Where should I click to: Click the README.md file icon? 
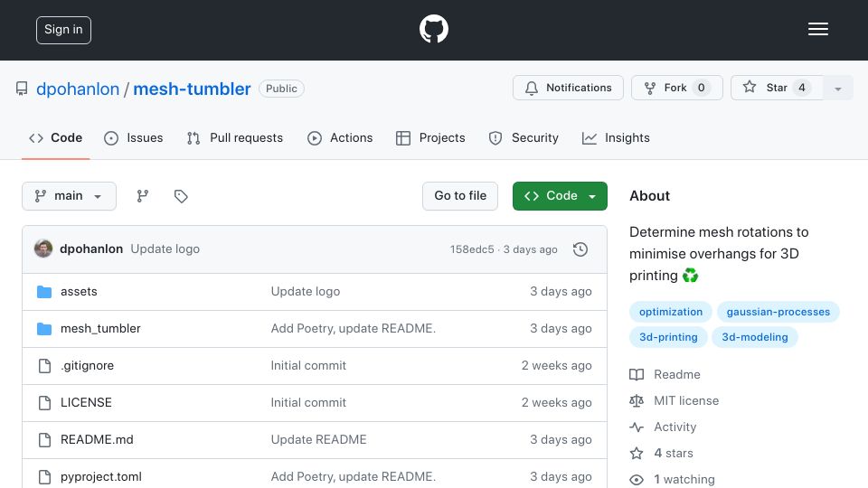click(44, 440)
